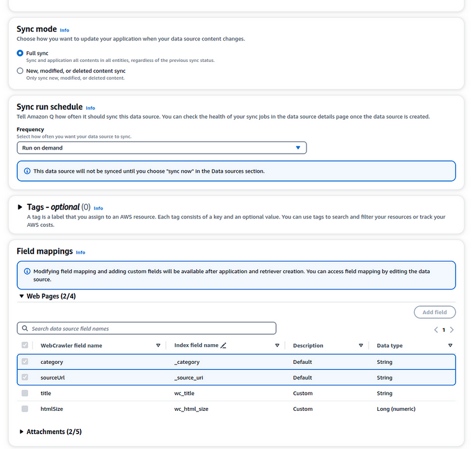Click the sort arrow on Data type column
This screenshot has height=449, width=476.
(450, 345)
